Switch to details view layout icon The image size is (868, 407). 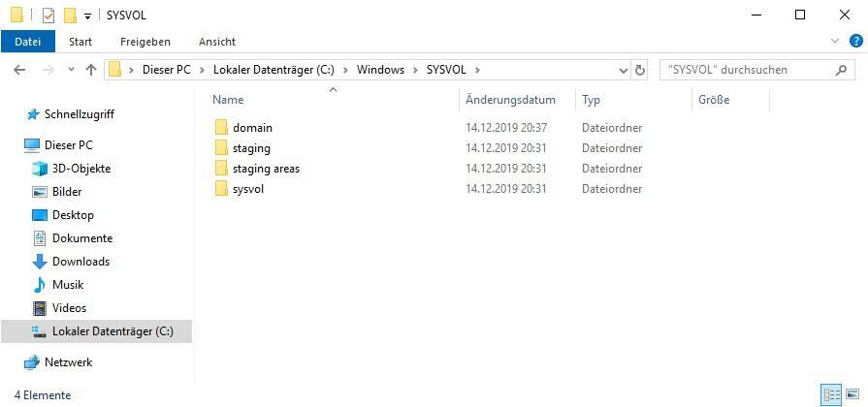tap(831, 394)
